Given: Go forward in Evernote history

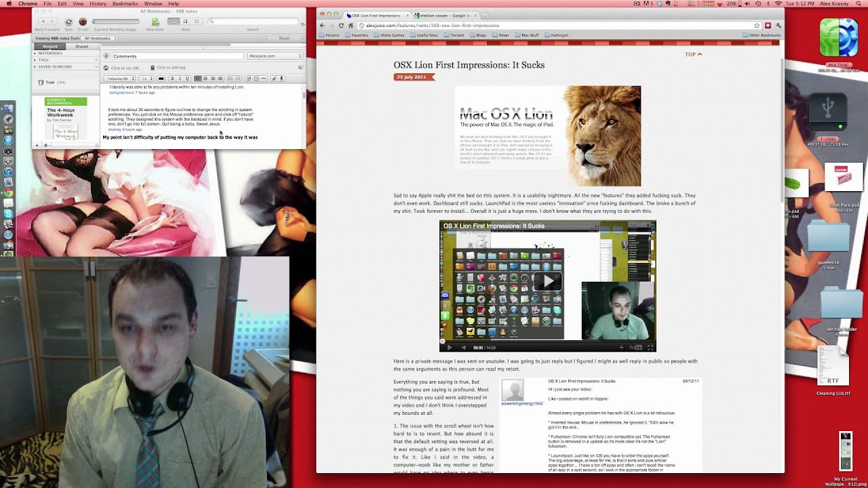Looking at the screenshot, I should [52, 22].
